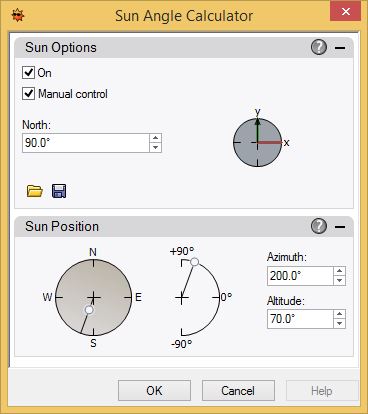
Task: Collapse the Sun Position panel
Action: click(x=340, y=227)
